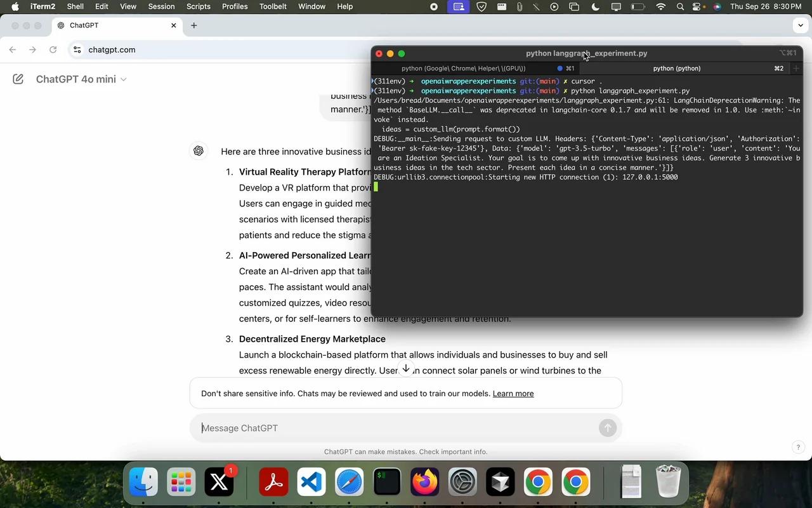Click the Wi-Fi icon in the menu bar
The width and height of the screenshot is (812, 508).
point(660,6)
